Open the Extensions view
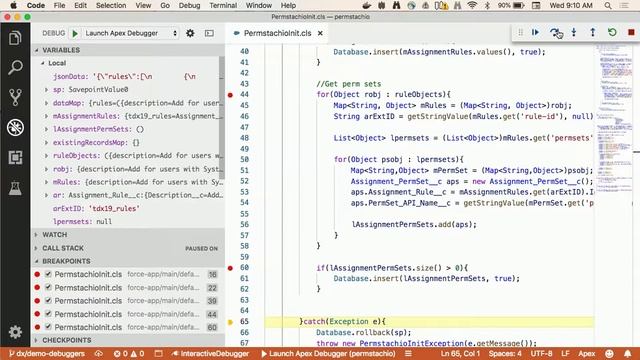Viewport: 640px width, 360px height. (15, 158)
